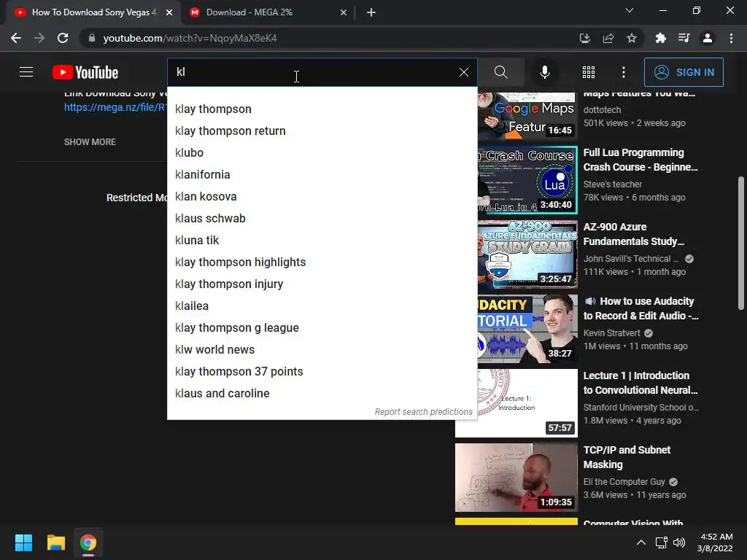747x560 pixels.
Task: Choose suggestion "klay thompson"
Action: (322, 109)
